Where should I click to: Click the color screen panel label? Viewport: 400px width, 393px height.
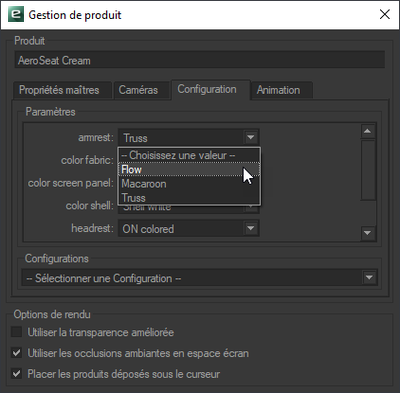point(71,183)
